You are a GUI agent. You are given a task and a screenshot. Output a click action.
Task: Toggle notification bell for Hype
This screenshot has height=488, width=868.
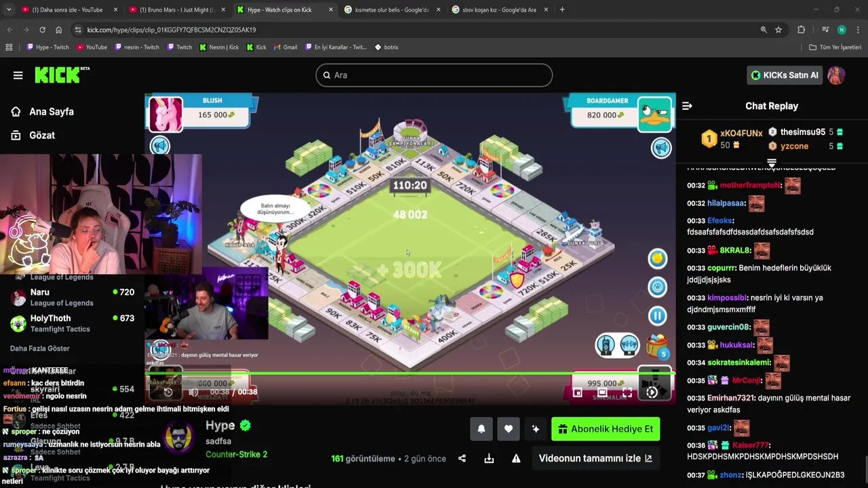pos(481,429)
